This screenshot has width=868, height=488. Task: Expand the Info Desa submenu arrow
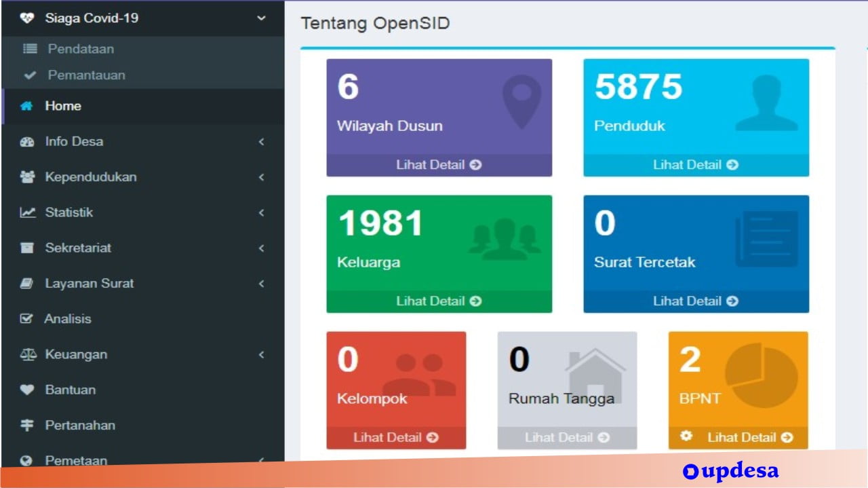(x=261, y=142)
